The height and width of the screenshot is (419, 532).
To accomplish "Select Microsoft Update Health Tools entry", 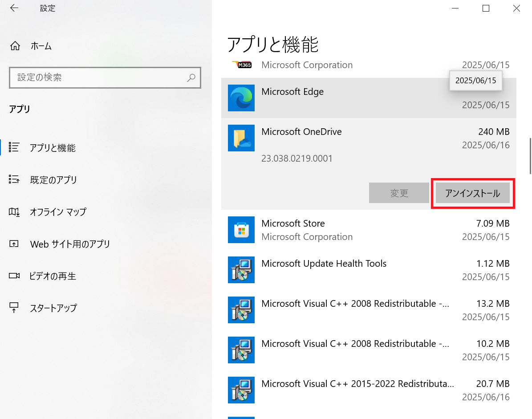I will pos(369,270).
